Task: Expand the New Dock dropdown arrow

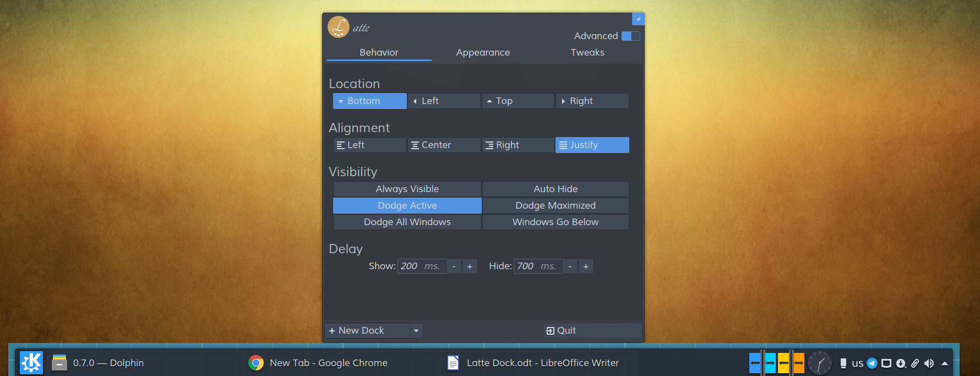Action: [416, 330]
